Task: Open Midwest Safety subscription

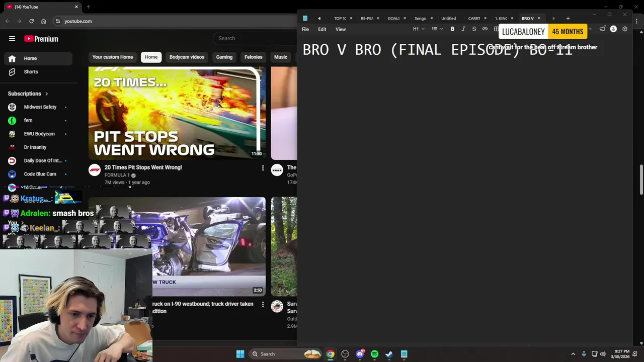Action: 38,107
